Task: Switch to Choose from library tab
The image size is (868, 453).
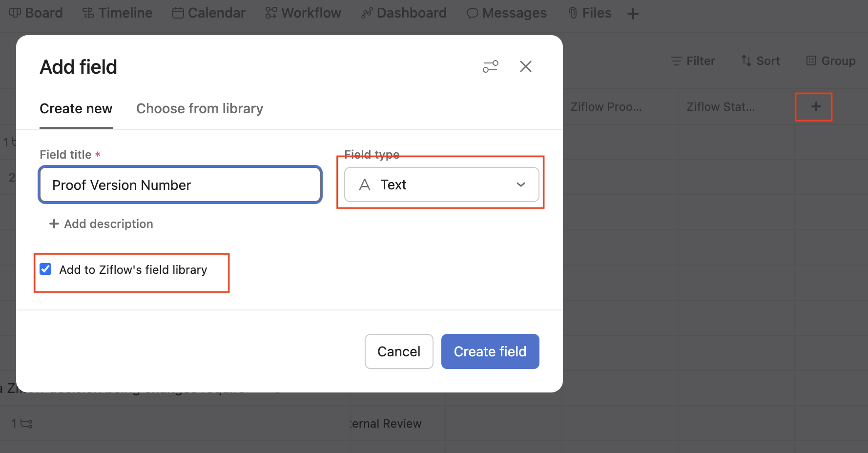Action: click(200, 108)
